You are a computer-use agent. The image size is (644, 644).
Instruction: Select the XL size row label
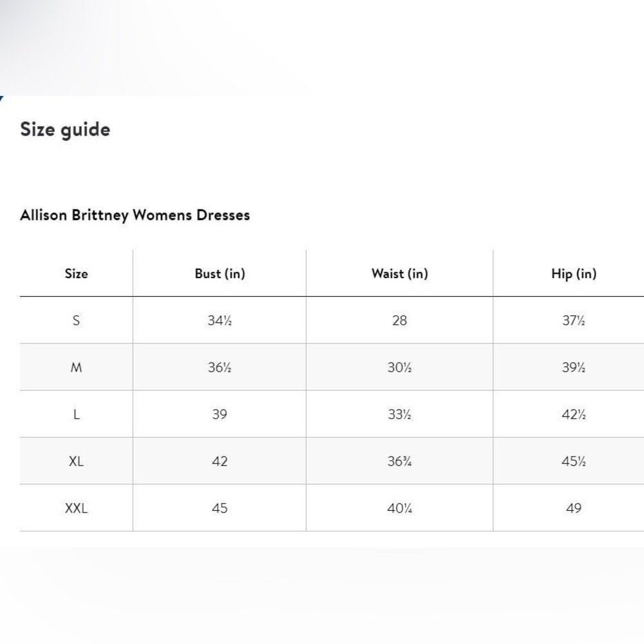[x=77, y=461]
